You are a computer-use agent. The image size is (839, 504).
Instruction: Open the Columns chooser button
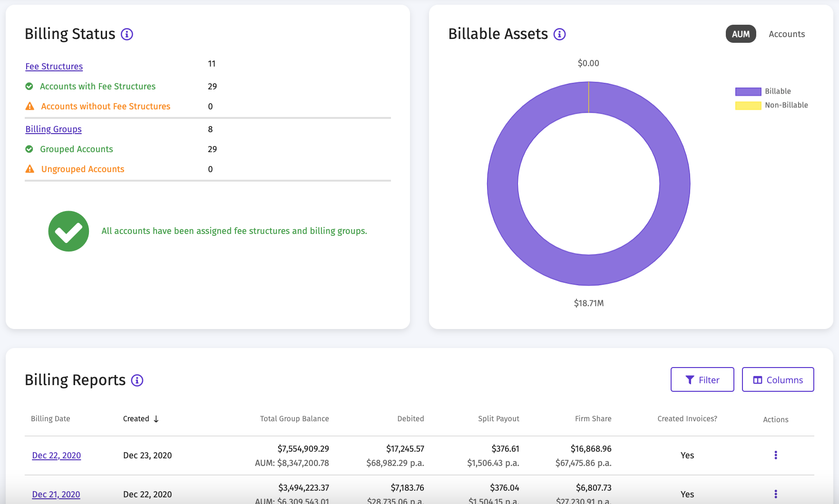pyautogui.click(x=778, y=379)
